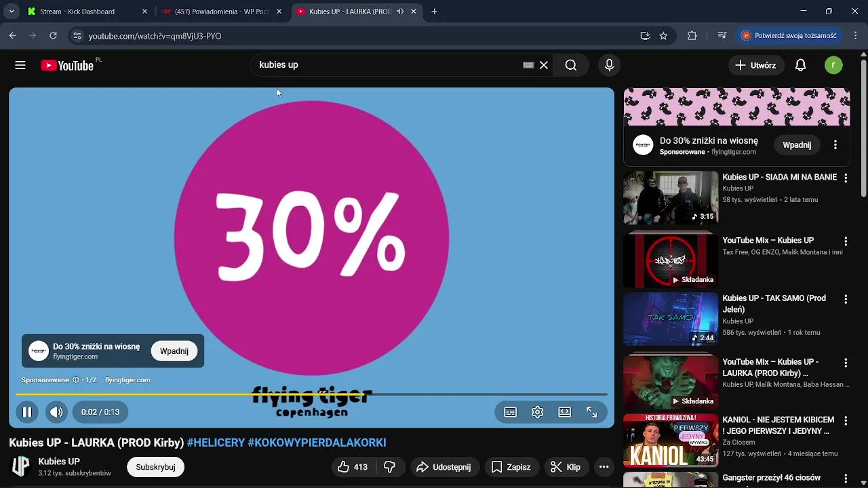Open player settings gear

(538, 411)
